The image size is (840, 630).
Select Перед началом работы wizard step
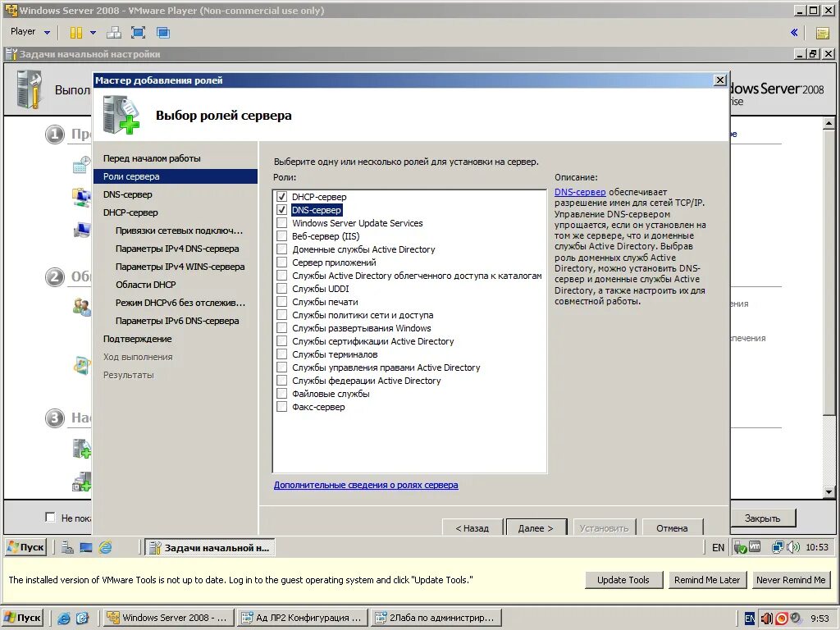pos(152,158)
